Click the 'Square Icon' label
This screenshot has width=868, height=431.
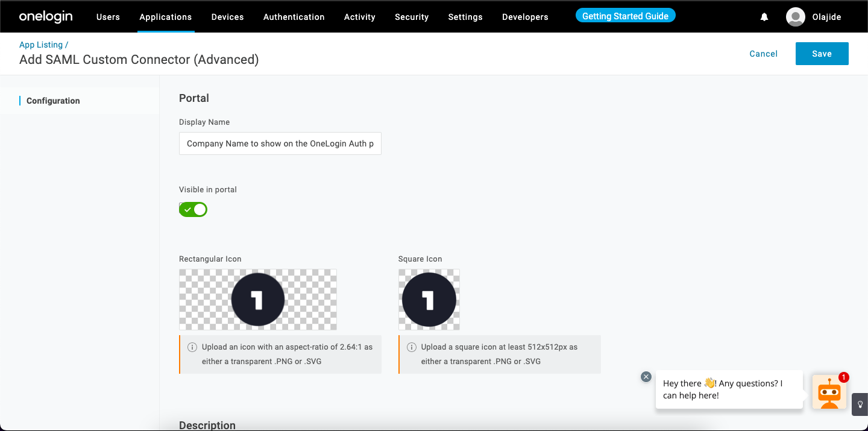pyautogui.click(x=420, y=259)
